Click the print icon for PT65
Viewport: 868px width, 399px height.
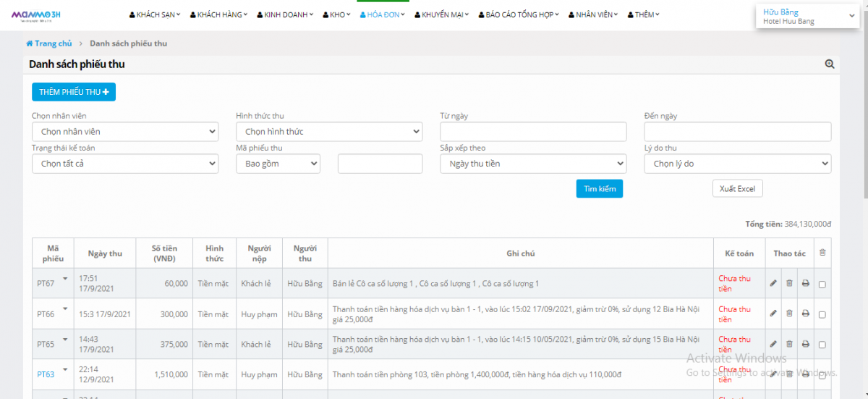(x=806, y=344)
